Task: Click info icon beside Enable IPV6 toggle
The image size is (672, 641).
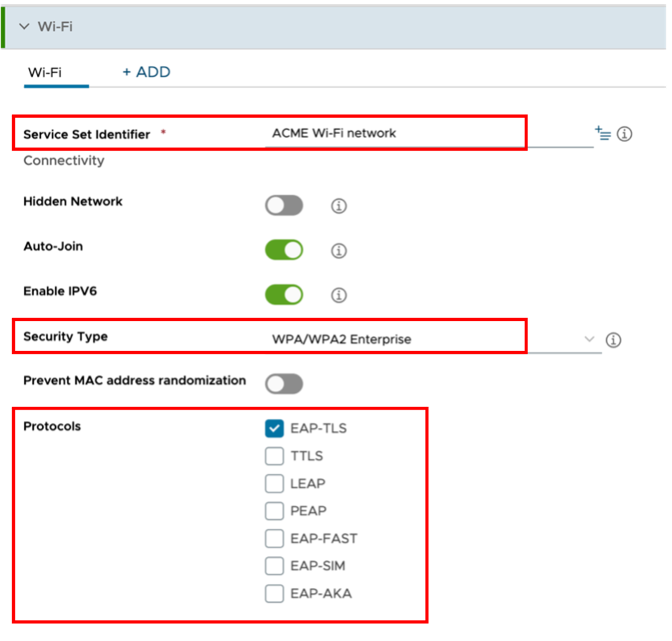Action: click(x=339, y=295)
